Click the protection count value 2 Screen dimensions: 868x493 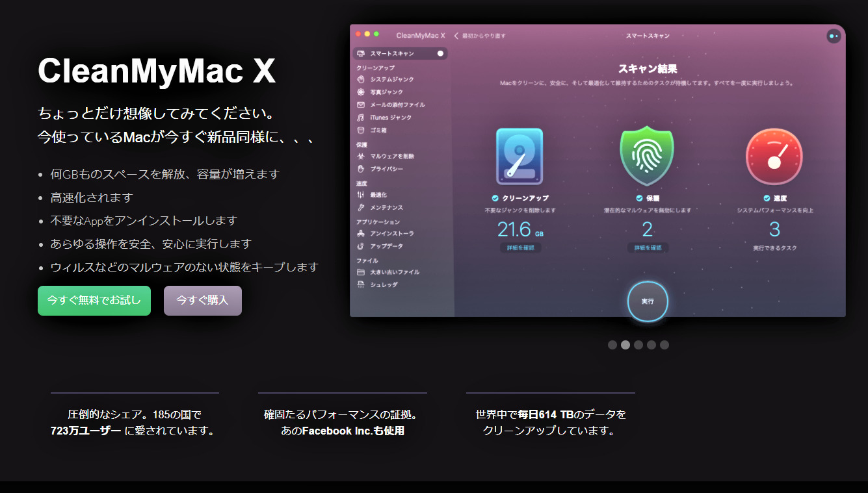pos(648,229)
